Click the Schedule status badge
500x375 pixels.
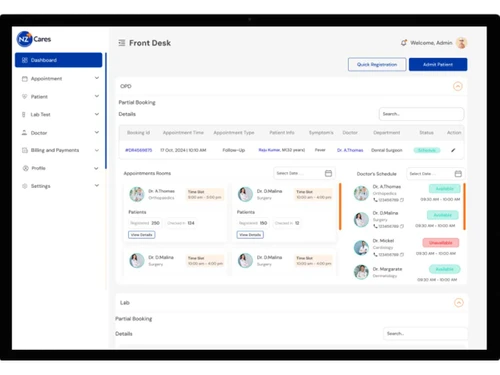427,150
